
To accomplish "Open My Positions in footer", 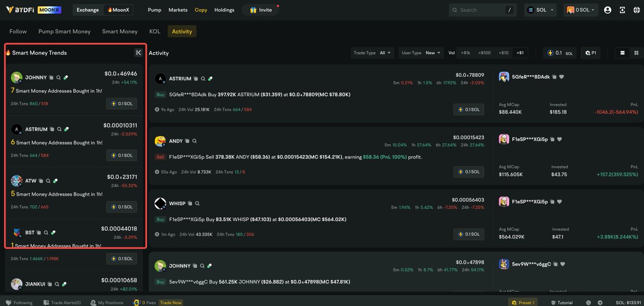I will click(x=107, y=303).
